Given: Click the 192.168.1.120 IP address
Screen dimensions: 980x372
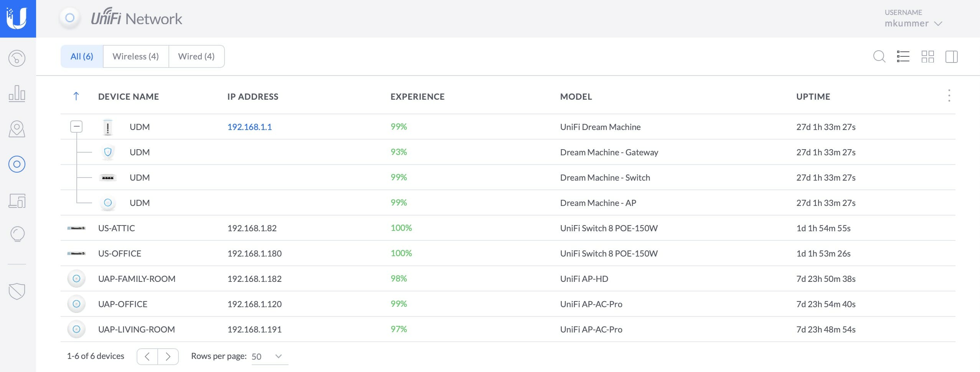Looking at the screenshot, I should pos(254,304).
